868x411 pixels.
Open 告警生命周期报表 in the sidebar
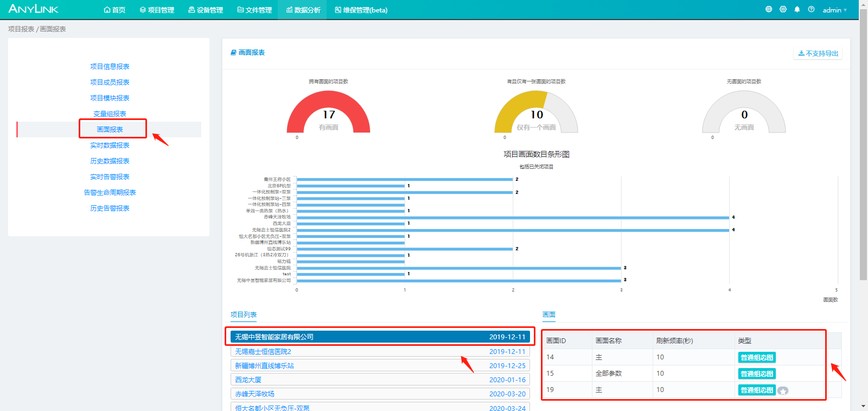110,192
